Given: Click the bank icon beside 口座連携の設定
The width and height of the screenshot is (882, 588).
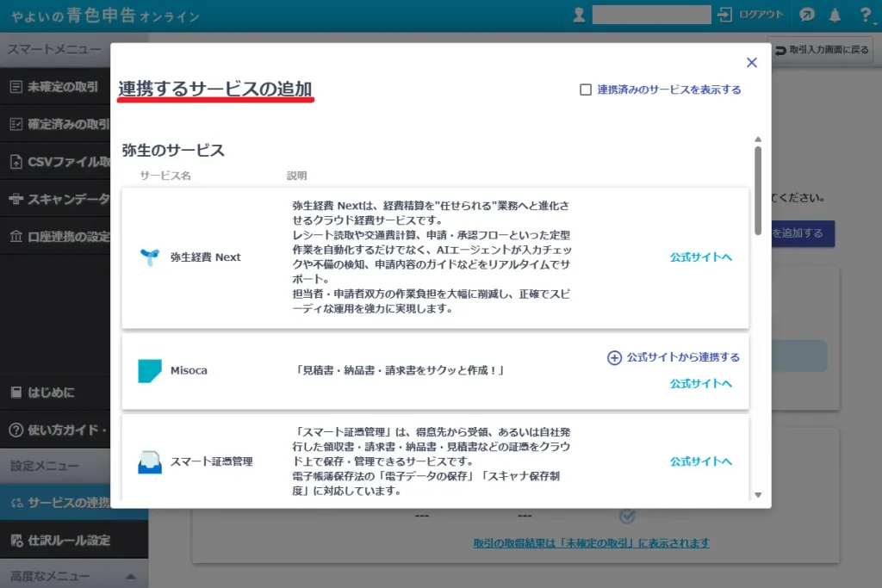Looking at the screenshot, I should point(16,237).
